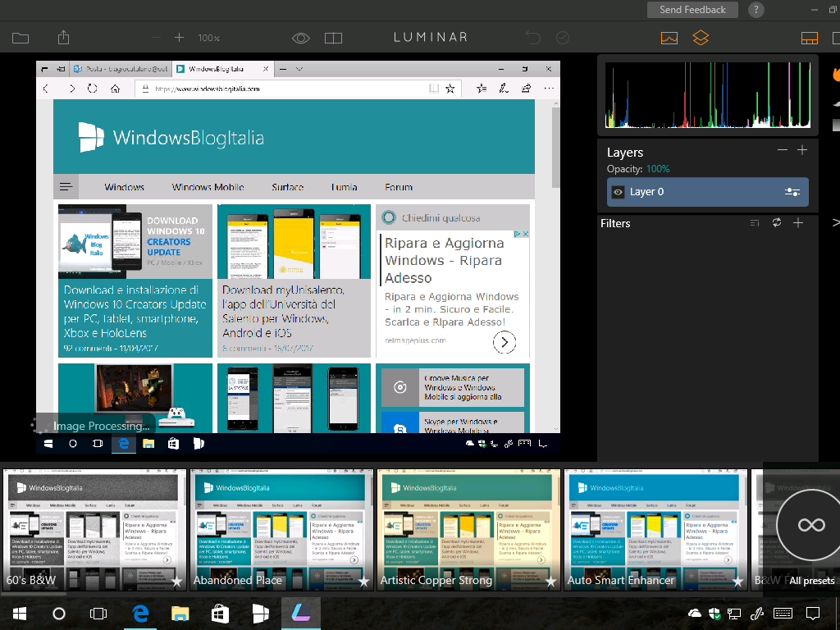Favorite the Artistic Copper Strong preset star
840x630 pixels.
(550, 582)
